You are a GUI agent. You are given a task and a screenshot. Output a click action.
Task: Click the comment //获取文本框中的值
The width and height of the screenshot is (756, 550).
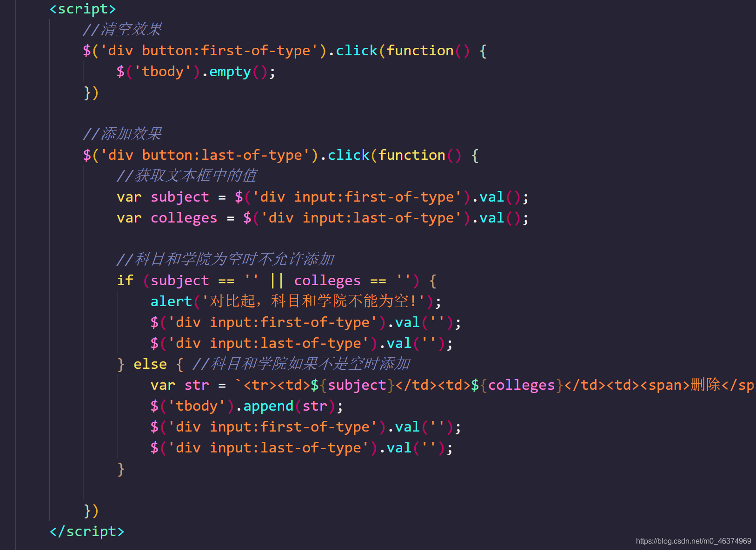pos(186,176)
